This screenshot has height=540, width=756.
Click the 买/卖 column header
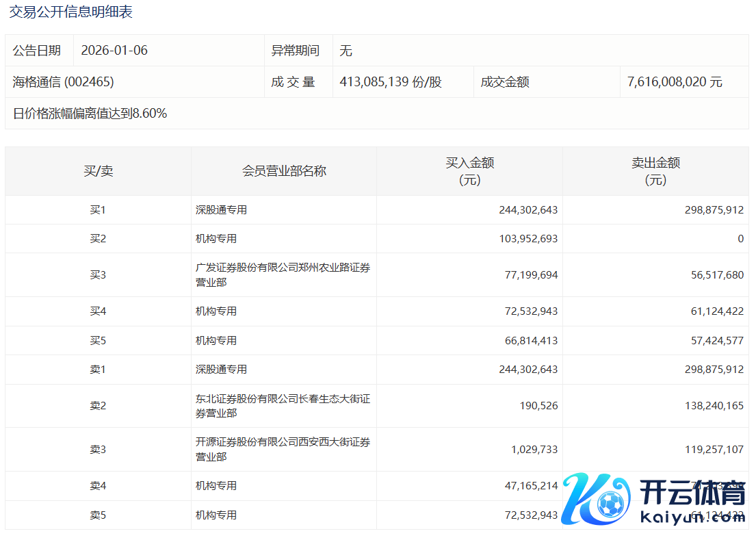(98, 171)
